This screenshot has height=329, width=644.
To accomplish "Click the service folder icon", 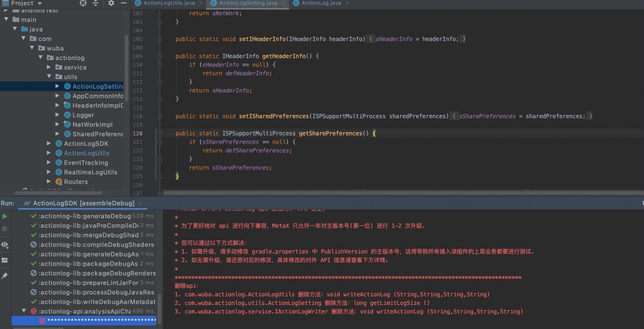I will pos(59,67).
